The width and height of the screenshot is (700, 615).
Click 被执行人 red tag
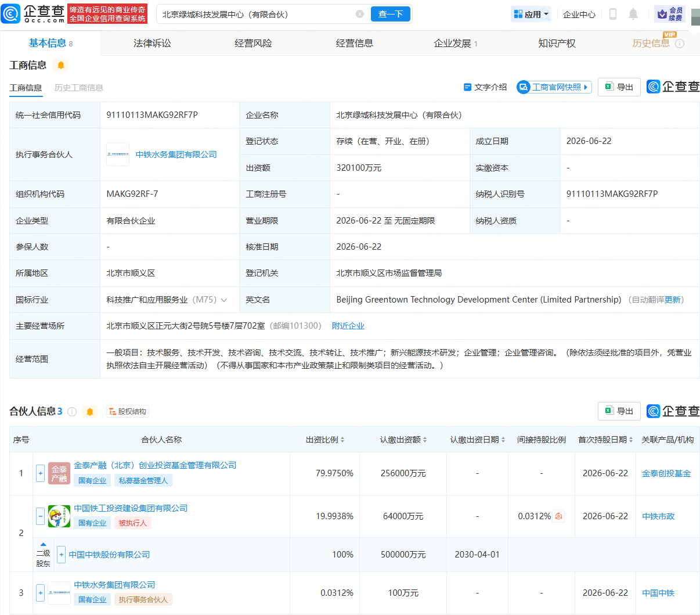pos(133,523)
